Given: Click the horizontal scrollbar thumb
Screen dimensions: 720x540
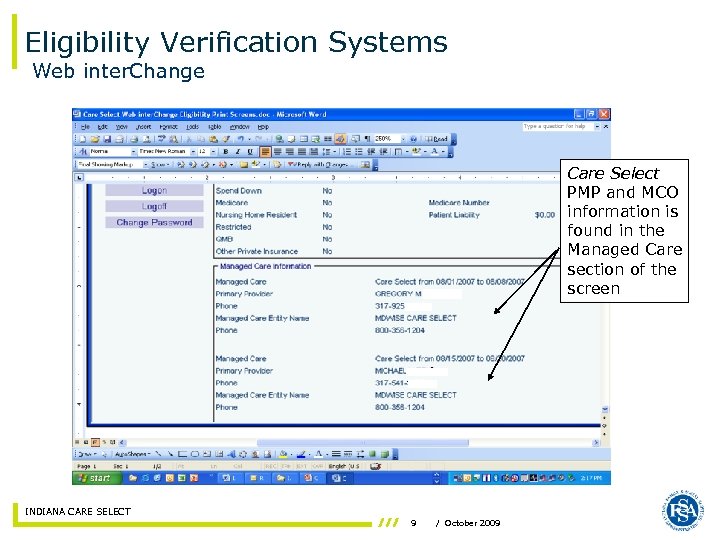Looking at the screenshot, I should [363, 443].
